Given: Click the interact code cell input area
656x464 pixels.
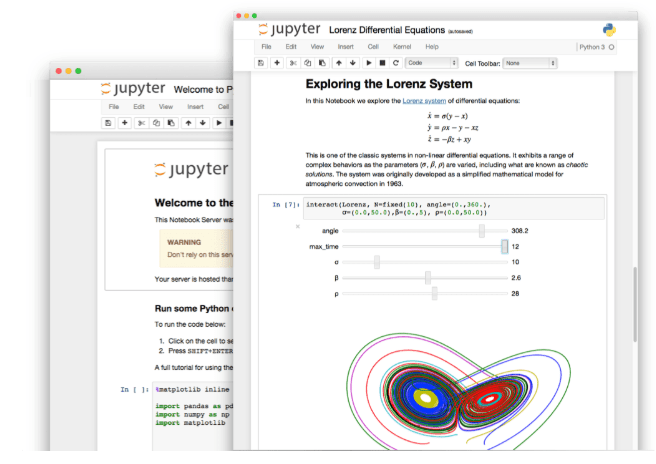Looking at the screenshot, I should tap(454, 208).
